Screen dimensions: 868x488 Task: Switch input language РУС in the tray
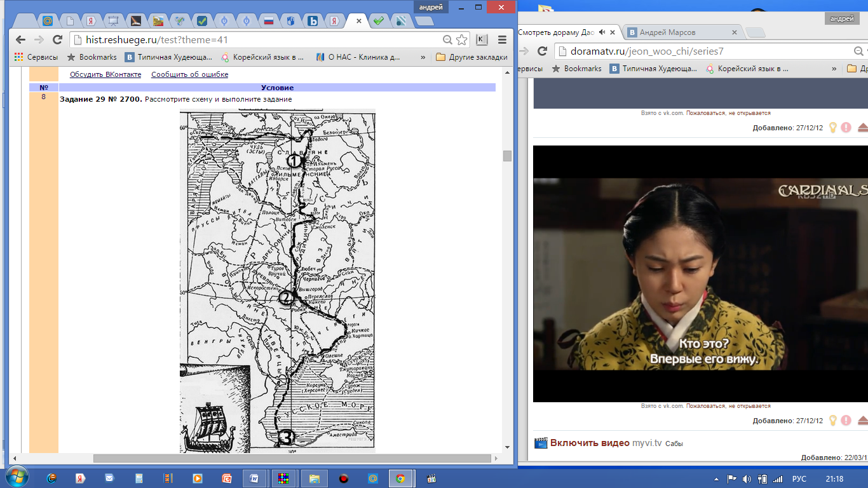pyautogui.click(x=799, y=479)
